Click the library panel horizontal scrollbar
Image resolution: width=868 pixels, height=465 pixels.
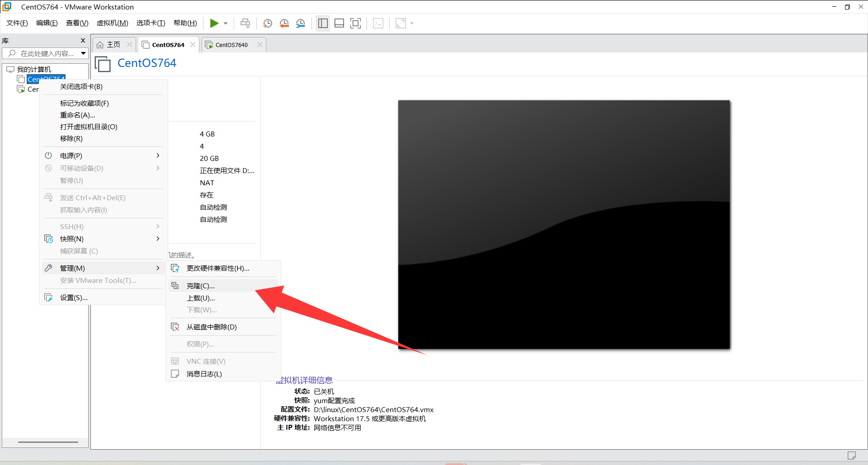(x=48, y=442)
